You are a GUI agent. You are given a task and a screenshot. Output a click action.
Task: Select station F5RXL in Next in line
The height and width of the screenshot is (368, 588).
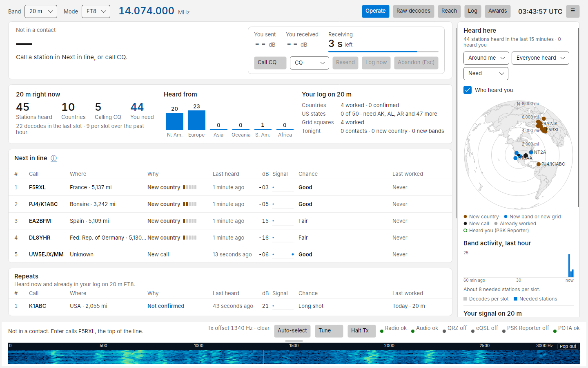(230, 187)
